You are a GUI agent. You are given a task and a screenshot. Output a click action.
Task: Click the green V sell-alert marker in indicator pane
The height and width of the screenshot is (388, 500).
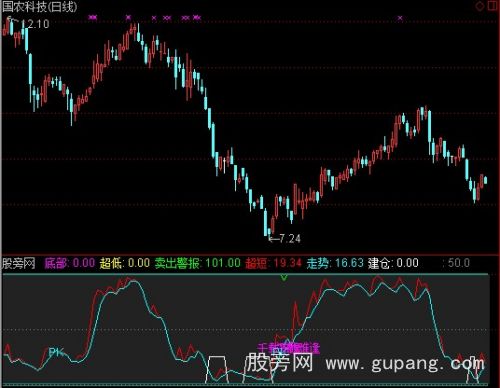[x=284, y=277]
